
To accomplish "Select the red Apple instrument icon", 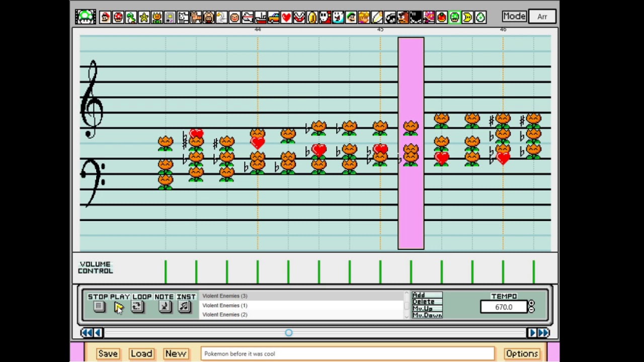I will coord(442,17).
